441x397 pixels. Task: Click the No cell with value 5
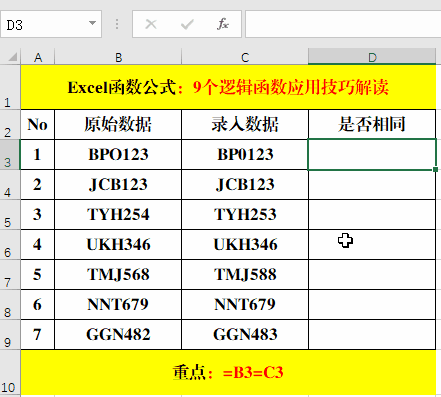click(38, 274)
